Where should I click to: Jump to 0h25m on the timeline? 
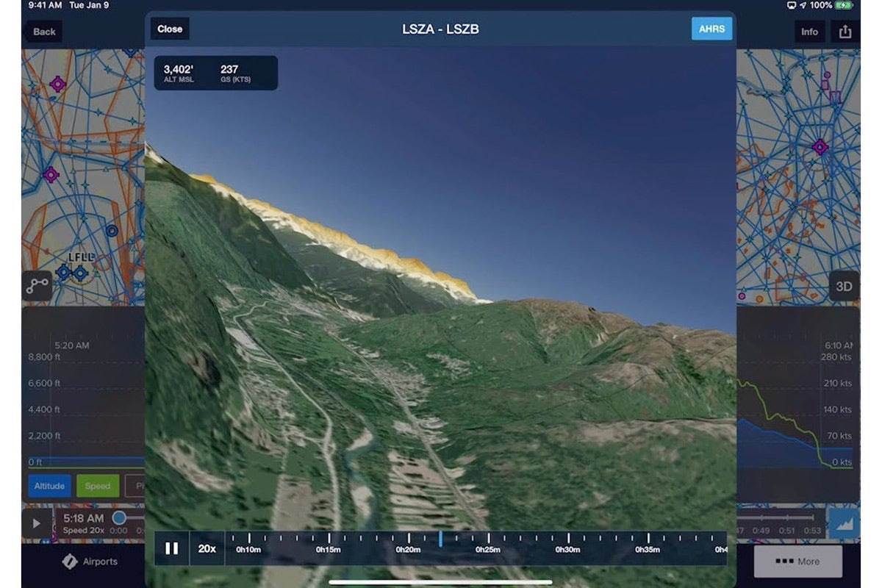[488, 549]
